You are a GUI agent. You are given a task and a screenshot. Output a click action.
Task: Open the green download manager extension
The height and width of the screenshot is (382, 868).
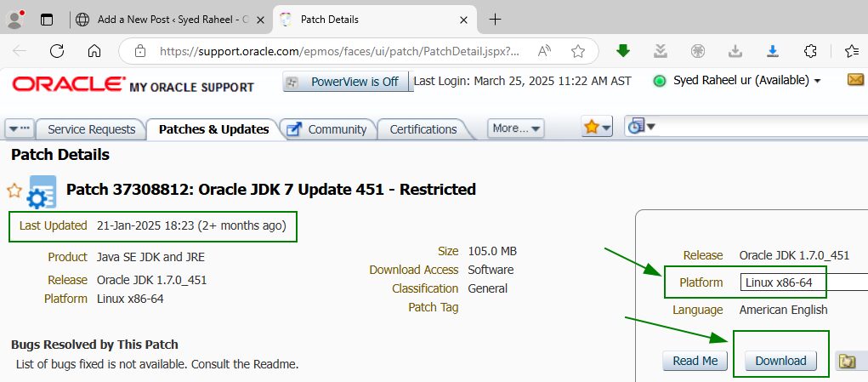point(623,51)
